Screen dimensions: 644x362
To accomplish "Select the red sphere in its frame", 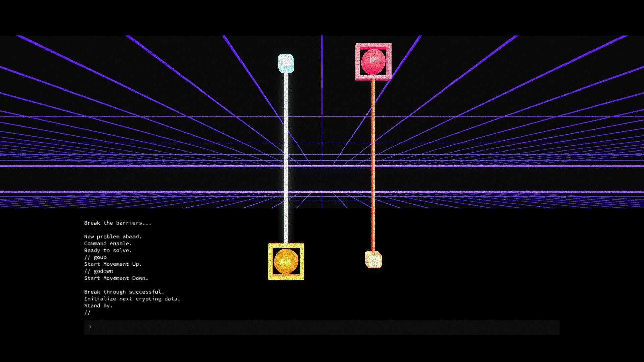I will [373, 62].
